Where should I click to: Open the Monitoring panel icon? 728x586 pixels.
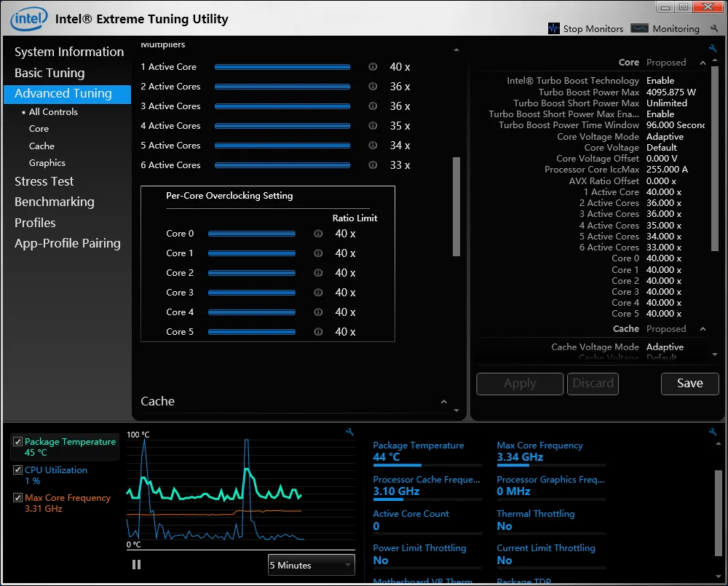pos(639,28)
